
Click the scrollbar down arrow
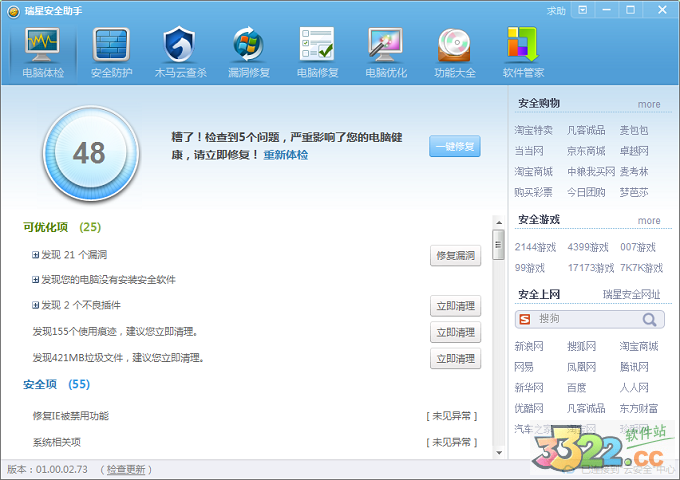point(499,453)
